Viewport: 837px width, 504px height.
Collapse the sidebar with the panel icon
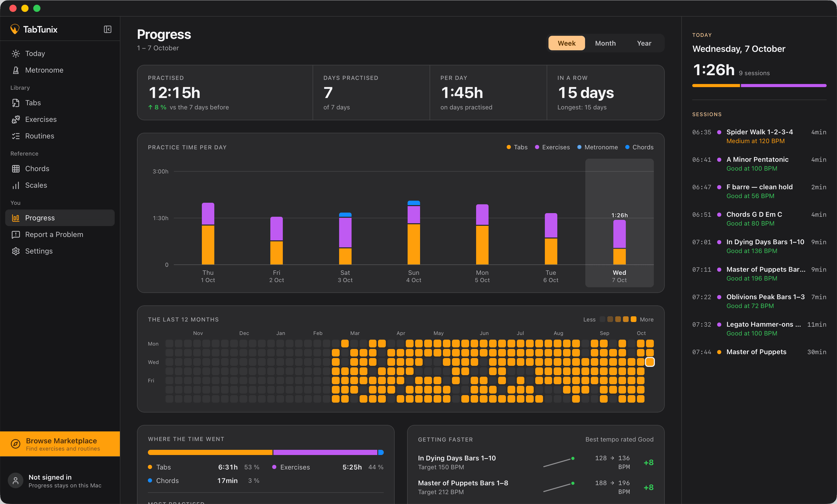[107, 30]
